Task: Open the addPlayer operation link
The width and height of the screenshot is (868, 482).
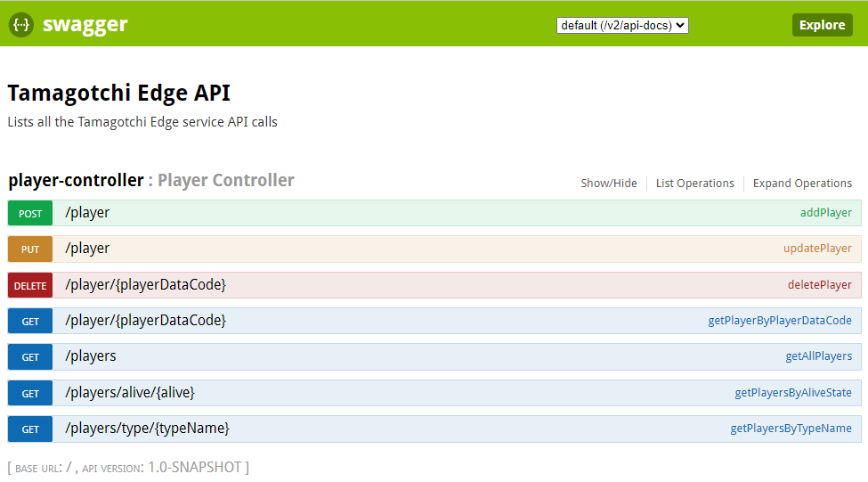Action: (x=825, y=213)
